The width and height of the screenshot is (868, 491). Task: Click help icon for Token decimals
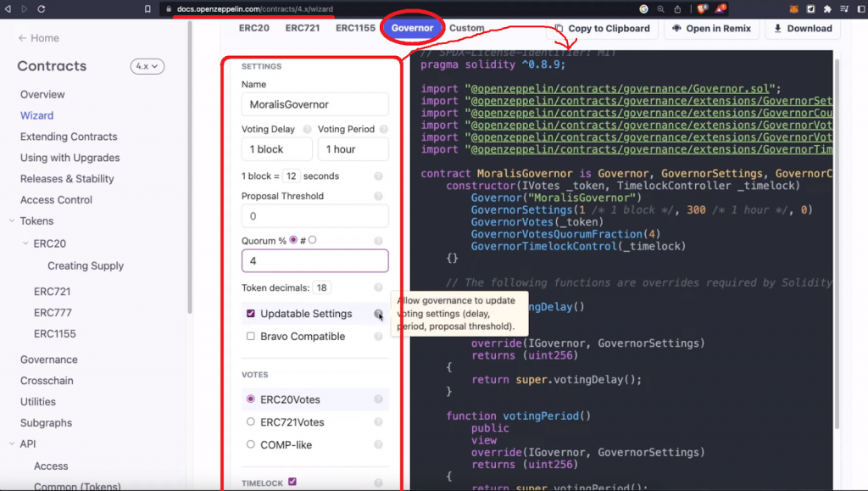[378, 287]
